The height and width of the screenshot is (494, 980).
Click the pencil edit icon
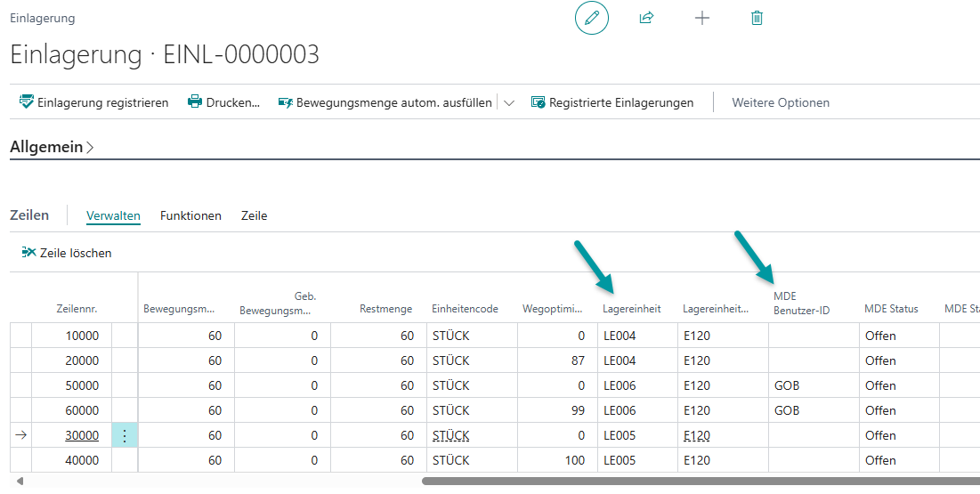click(x=591, y=18)
